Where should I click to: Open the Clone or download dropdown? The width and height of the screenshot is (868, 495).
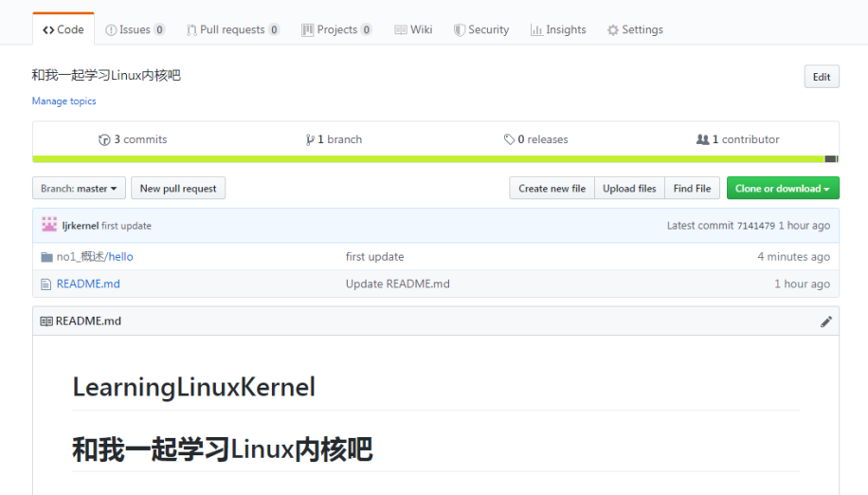click(x=783, y=189)
